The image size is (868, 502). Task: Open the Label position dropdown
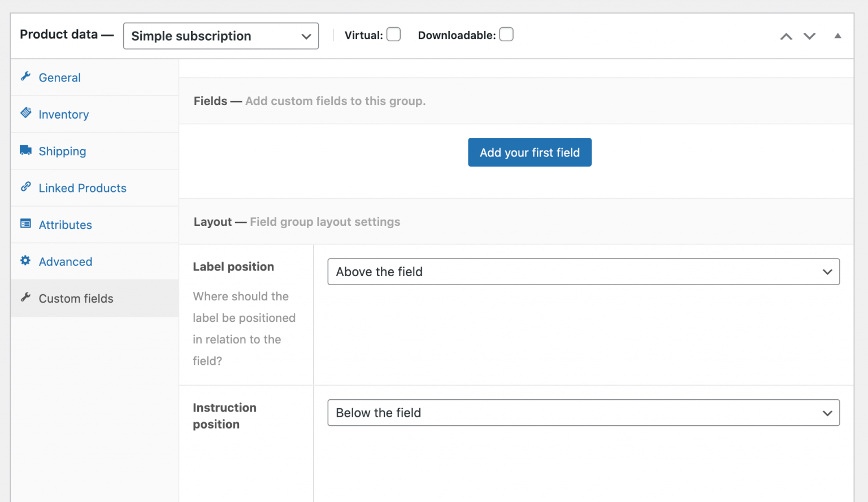click(x=584, y=272)
